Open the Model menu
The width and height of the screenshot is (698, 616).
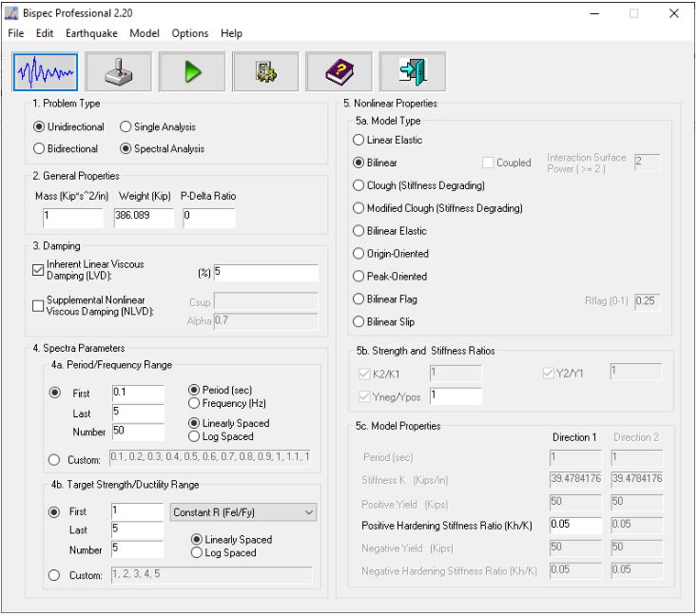click(145, 33)
